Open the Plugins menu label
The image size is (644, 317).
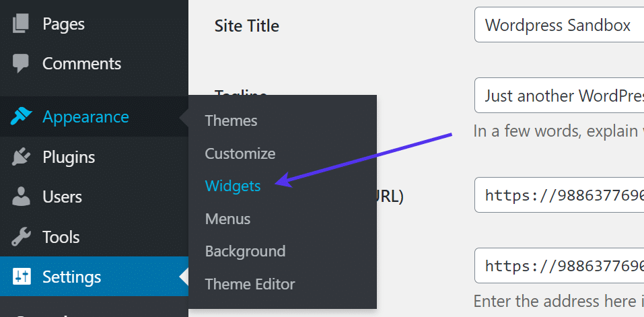69,157
